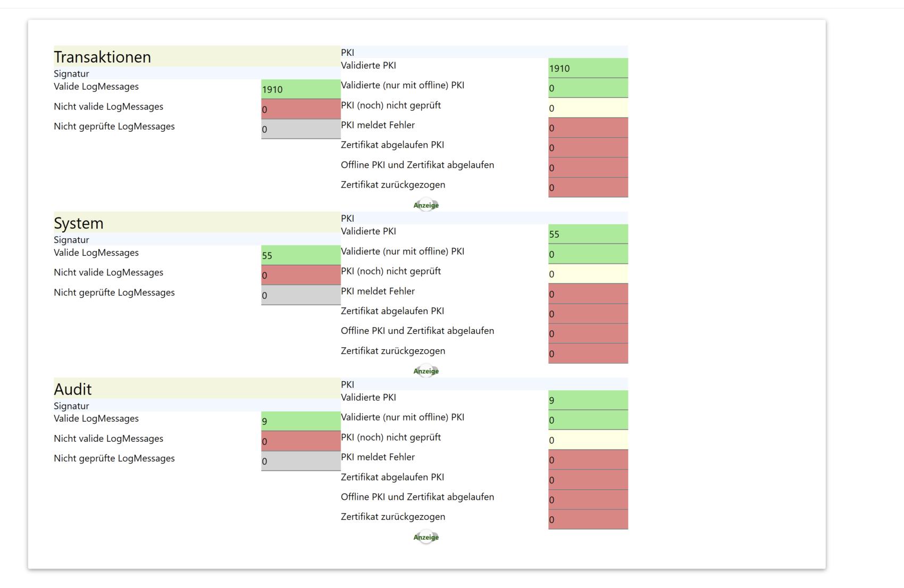
Task: Click Audit Offline PKI und Zertifikat abgelaufen value
Action: [588, 499]
